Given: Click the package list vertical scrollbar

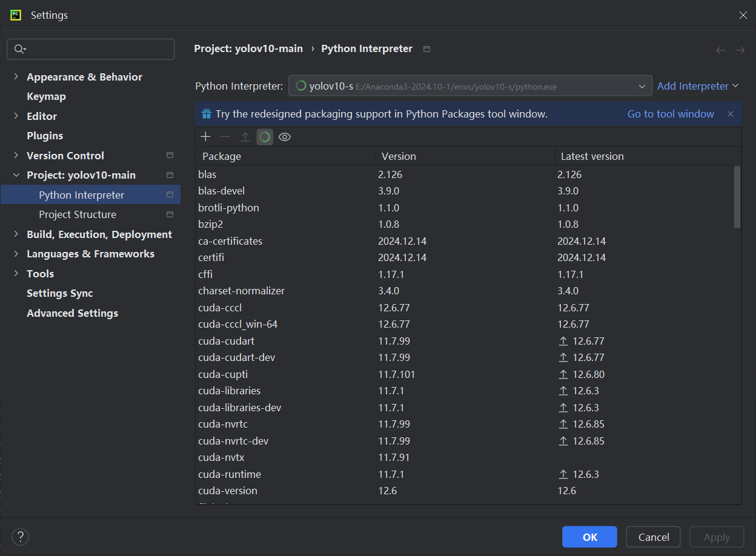Looking at the screenshot, I should (x=737, y=197).
